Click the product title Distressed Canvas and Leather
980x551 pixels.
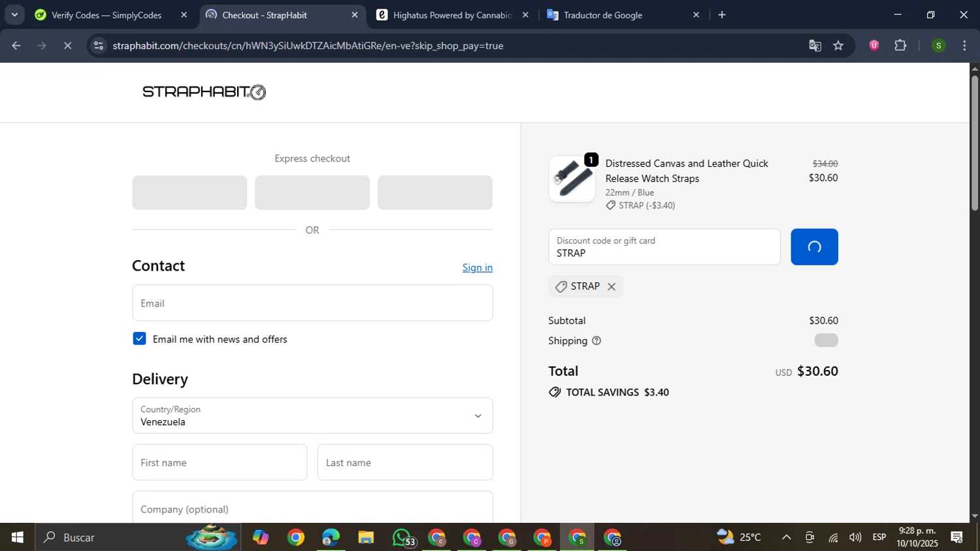click(x=687, y=171)
